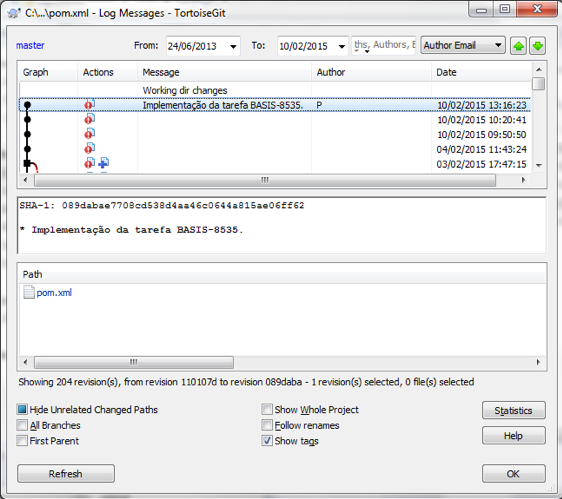The height and width of the screenshot is (499, 562).
Task: Open the From date picker dropdown
Action: (233, 46)
